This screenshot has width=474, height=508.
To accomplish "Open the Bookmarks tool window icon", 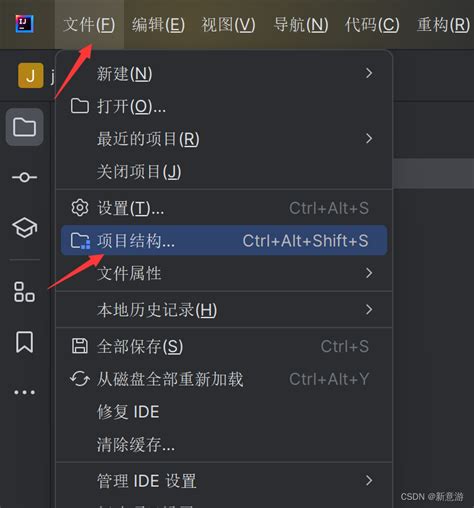I will pyautogui.click(x=24, y=342).
